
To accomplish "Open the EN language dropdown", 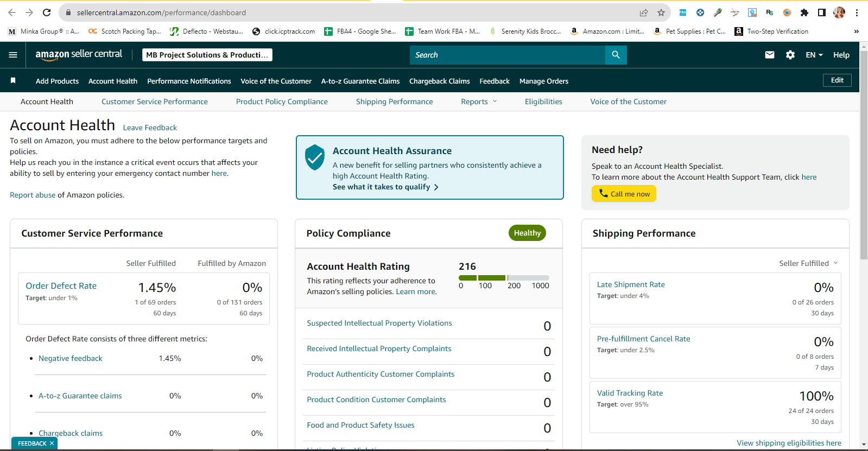I will click(814, 55).
